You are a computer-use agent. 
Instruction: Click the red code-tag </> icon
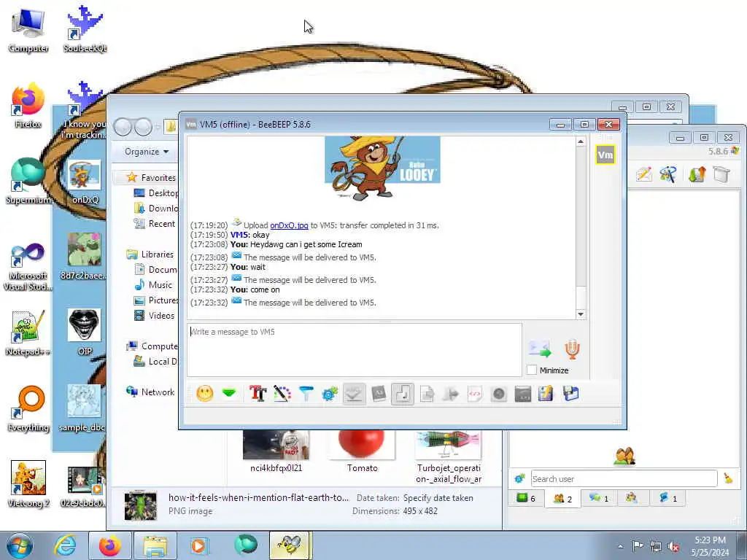tap(475, 394)
